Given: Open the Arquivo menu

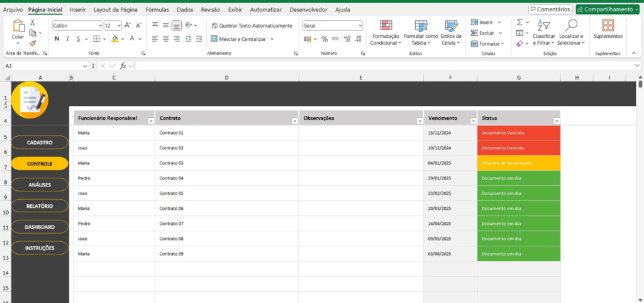Looking at the screenshot, I should point(13,10).
